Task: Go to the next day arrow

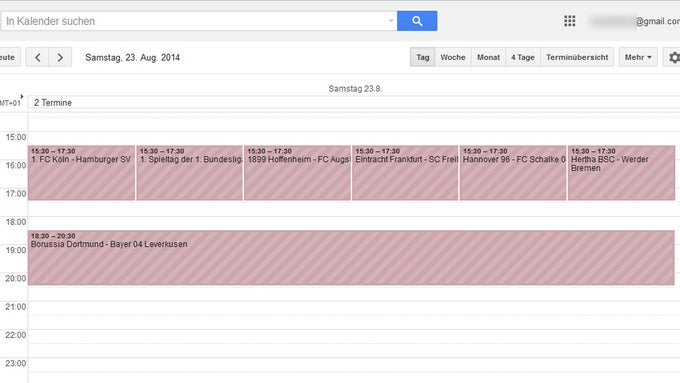Action: pyautogui.click(x=60, y=57)
